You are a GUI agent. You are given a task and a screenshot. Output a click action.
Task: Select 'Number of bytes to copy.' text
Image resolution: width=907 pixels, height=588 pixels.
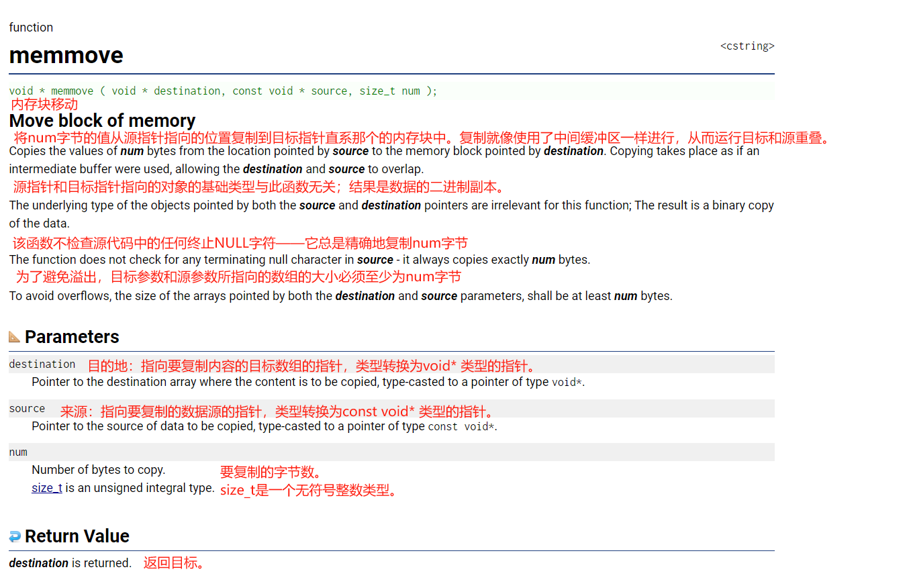click(99, 470)
